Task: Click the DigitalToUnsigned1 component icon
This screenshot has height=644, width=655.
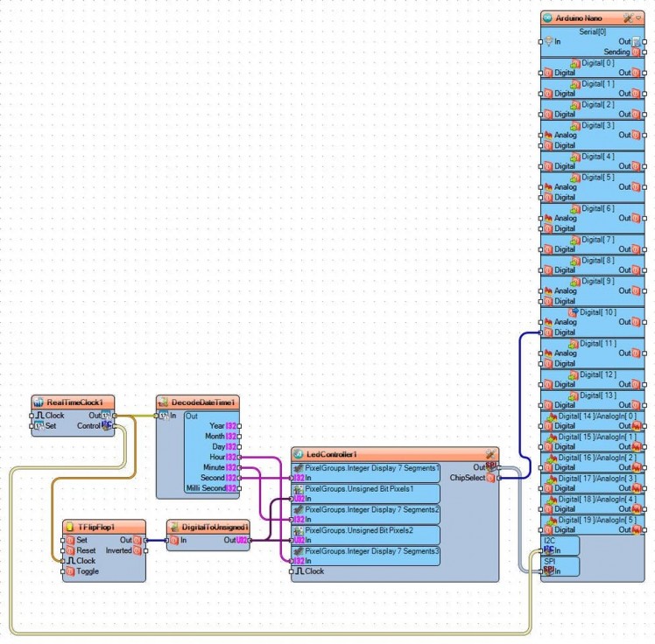Action: point(173,527)
